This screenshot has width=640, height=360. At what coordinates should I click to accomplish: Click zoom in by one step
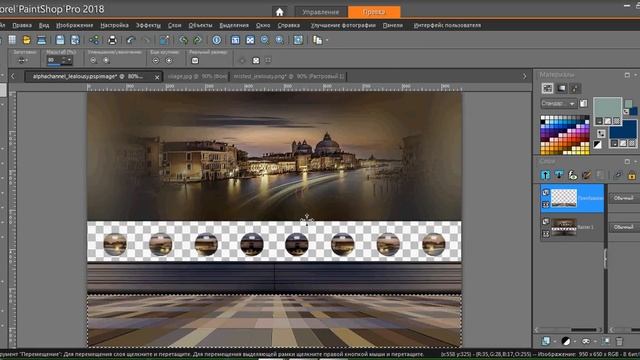click(106, 60)
